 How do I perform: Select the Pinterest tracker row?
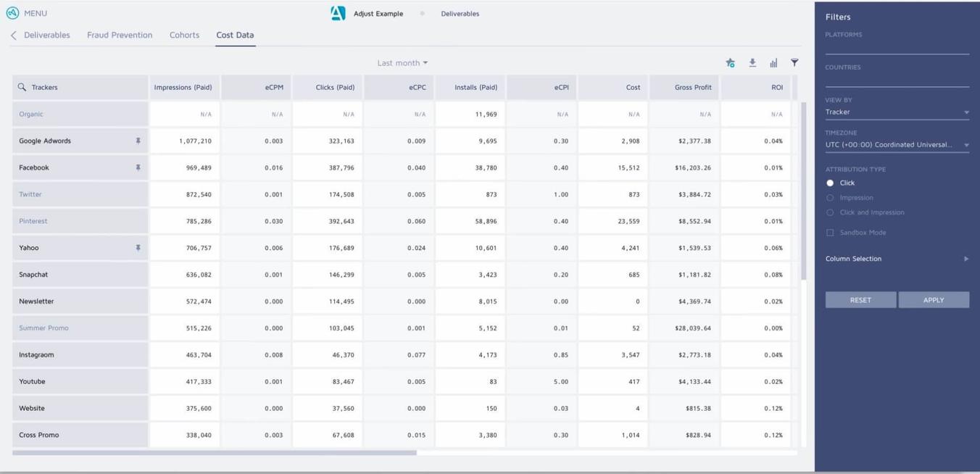[80, 221]
